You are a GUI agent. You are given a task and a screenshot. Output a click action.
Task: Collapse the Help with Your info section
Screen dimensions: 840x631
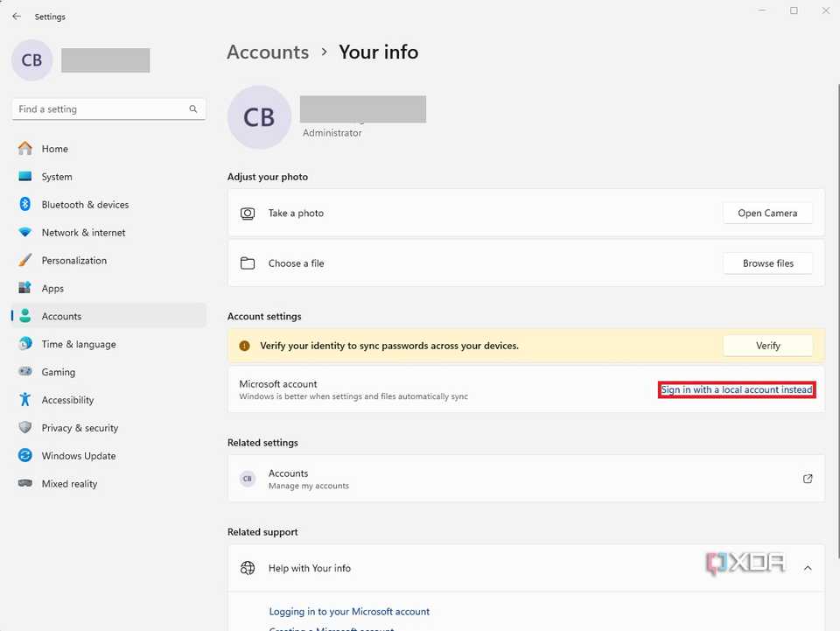tap(808, 568)
